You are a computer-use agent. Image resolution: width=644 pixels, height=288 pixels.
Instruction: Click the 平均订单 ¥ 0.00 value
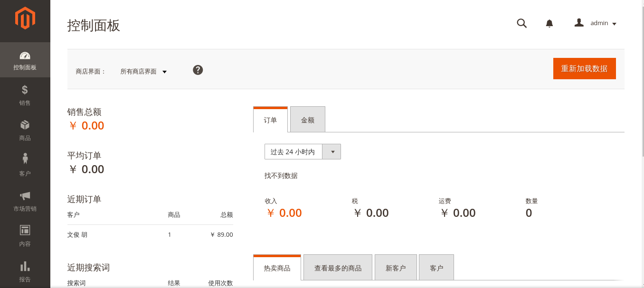[x=86, y=169]
